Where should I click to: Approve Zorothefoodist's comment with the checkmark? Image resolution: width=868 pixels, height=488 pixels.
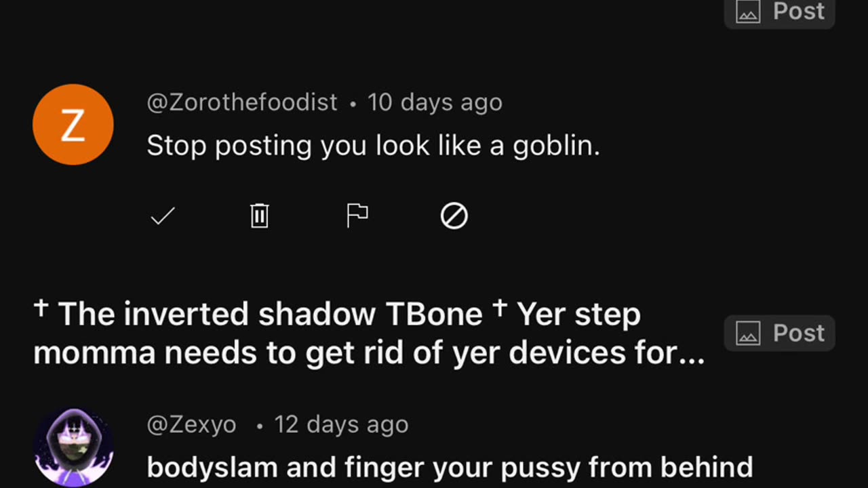[163, 216]
